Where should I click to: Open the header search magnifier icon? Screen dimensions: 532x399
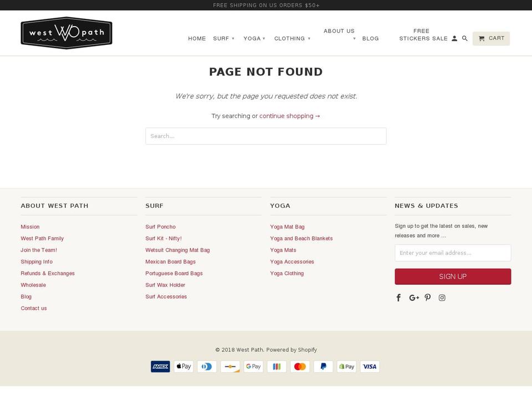click(x=465, y=39)
